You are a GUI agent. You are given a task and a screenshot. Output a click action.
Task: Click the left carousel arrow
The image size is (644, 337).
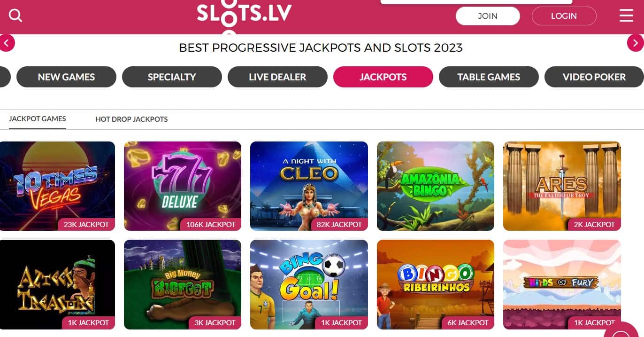(x=7, y=43)
